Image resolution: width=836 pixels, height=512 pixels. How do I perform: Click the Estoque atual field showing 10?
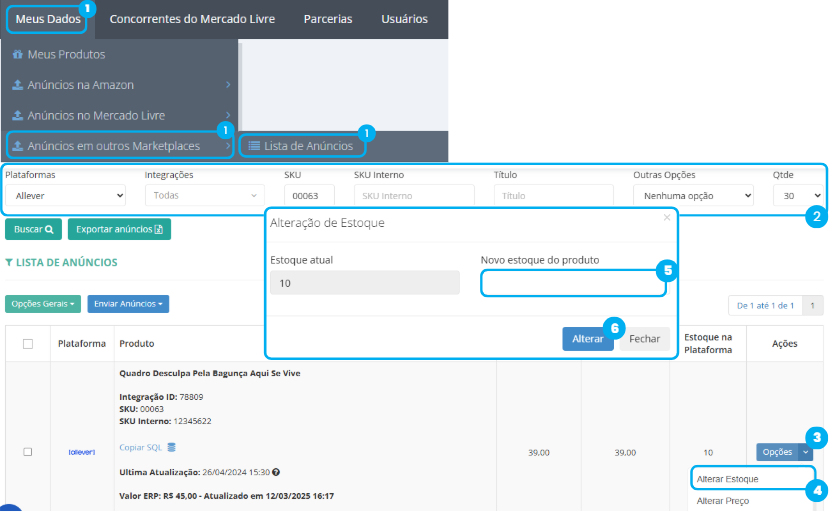[x=365, y=283]
